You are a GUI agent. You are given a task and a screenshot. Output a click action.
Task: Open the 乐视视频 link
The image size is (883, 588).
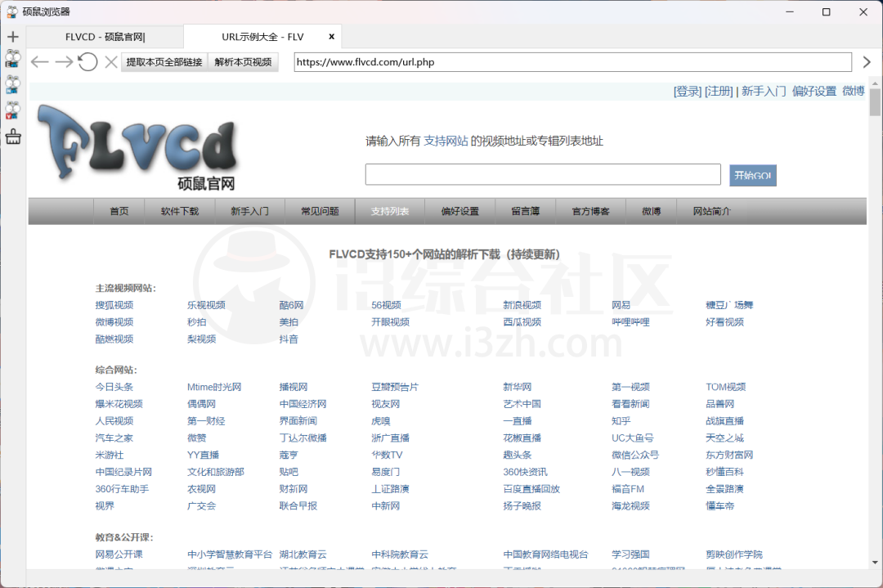point(206,305)
